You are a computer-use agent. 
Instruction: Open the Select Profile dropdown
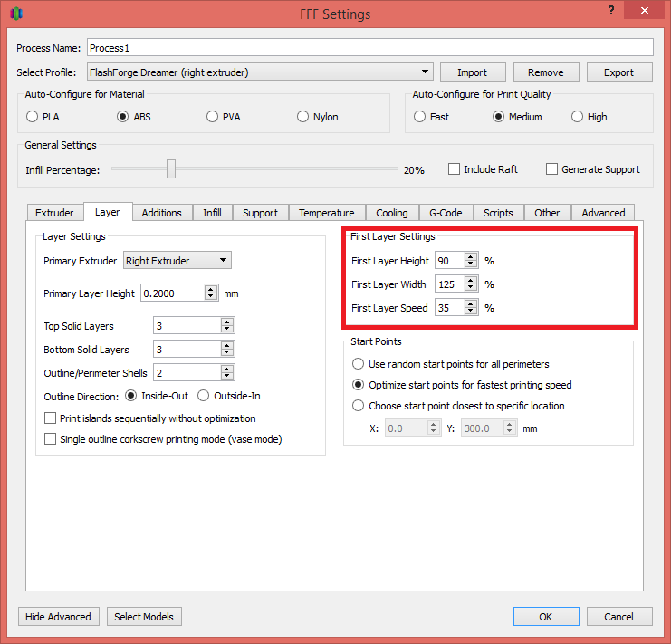[x=260, y=72]
